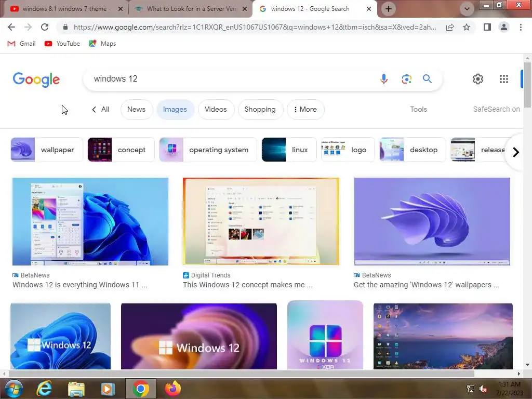Start voice search with the microphone icon

[384, 79]
